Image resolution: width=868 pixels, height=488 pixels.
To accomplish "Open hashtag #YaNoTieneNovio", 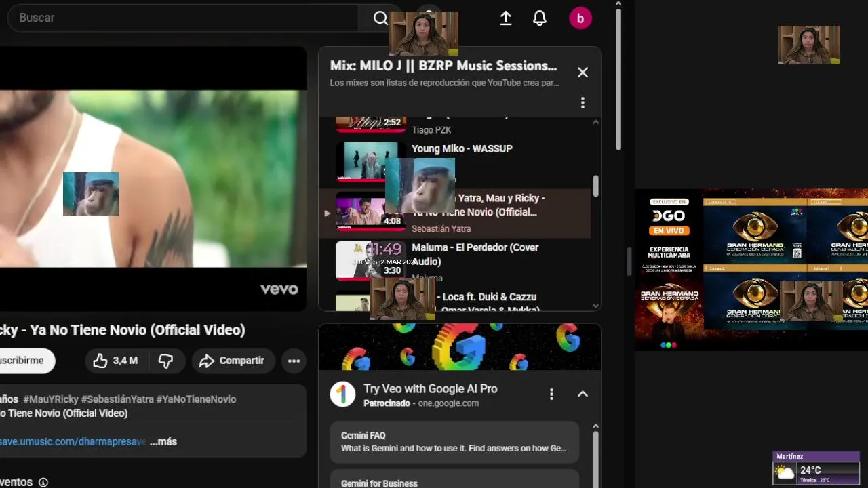I will pos(196,399).
